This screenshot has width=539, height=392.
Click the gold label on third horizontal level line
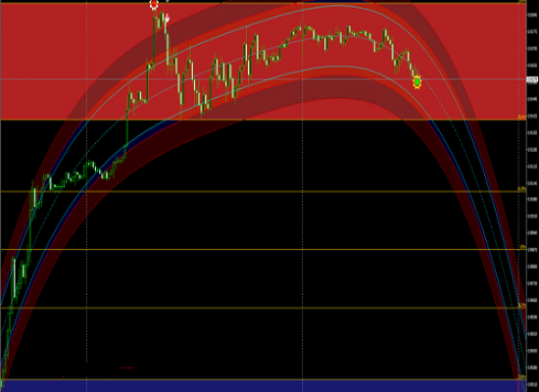523,247
